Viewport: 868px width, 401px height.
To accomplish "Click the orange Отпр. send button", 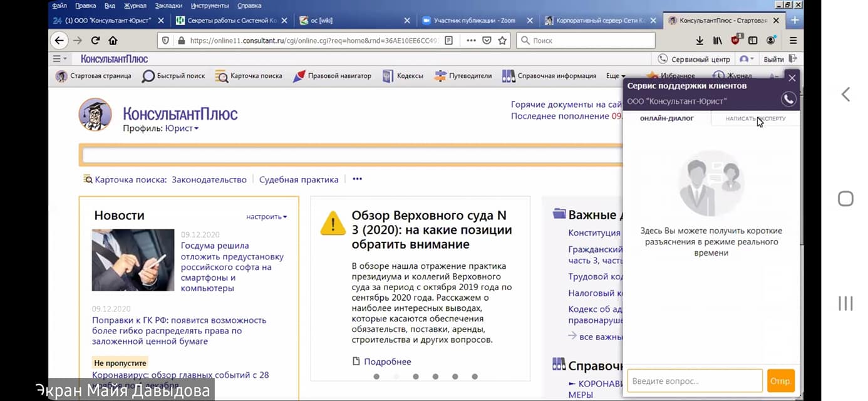I will click(781, 381).
